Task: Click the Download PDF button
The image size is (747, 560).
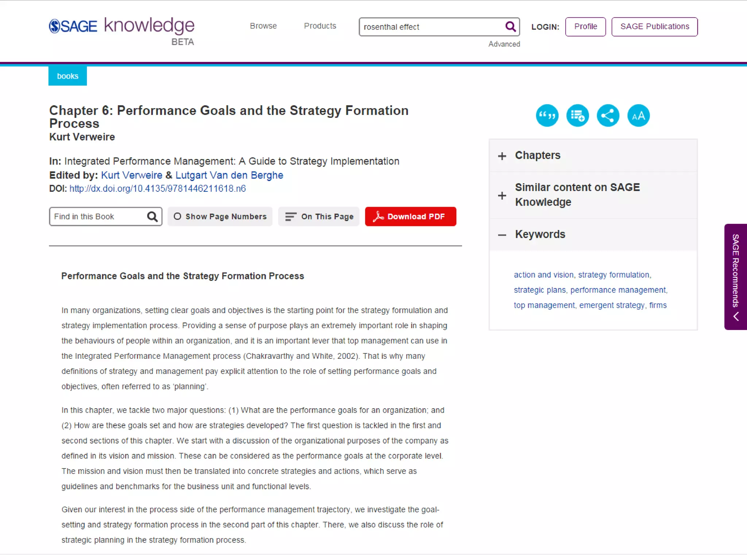Action: pyautogui.click(x=410, y=217)
